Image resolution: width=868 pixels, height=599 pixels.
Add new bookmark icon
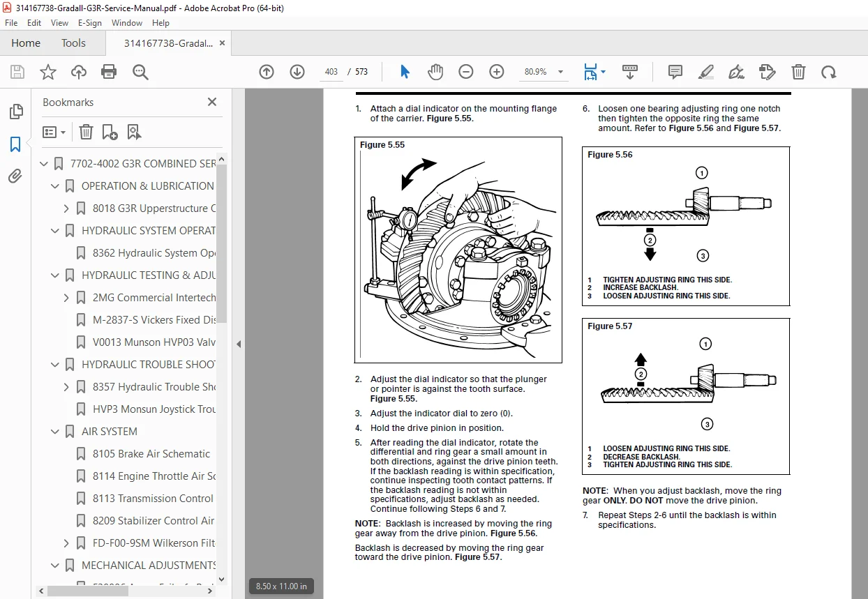(110, 132)
